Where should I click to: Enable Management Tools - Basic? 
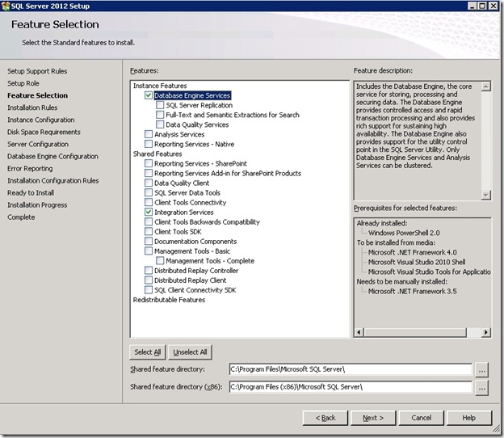coord(149,251)
